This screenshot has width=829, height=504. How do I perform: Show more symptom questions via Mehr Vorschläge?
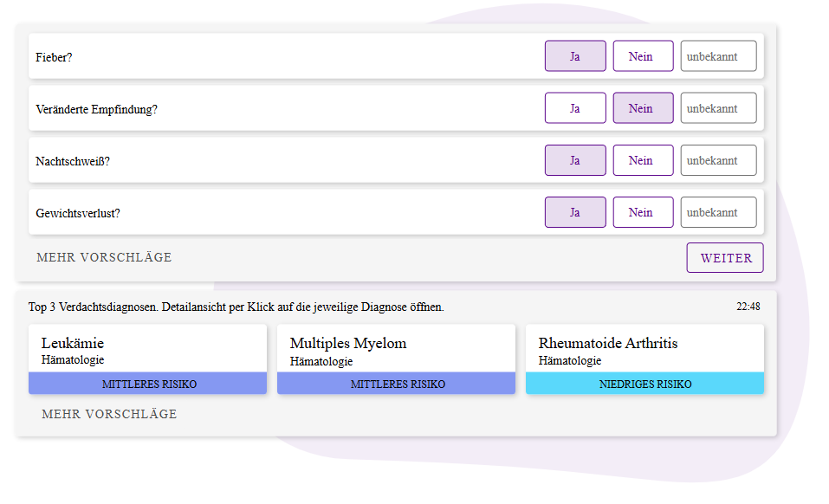(104, 257)
